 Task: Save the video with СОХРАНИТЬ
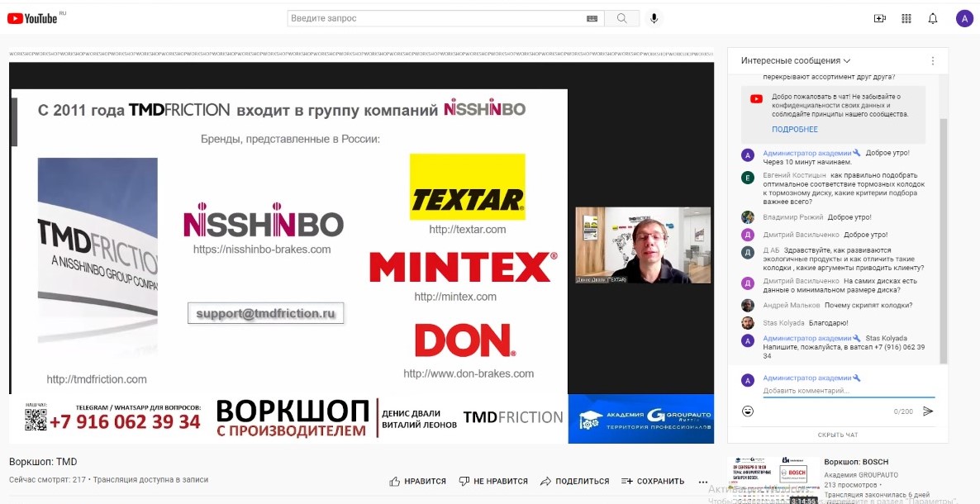pos(653,482)
